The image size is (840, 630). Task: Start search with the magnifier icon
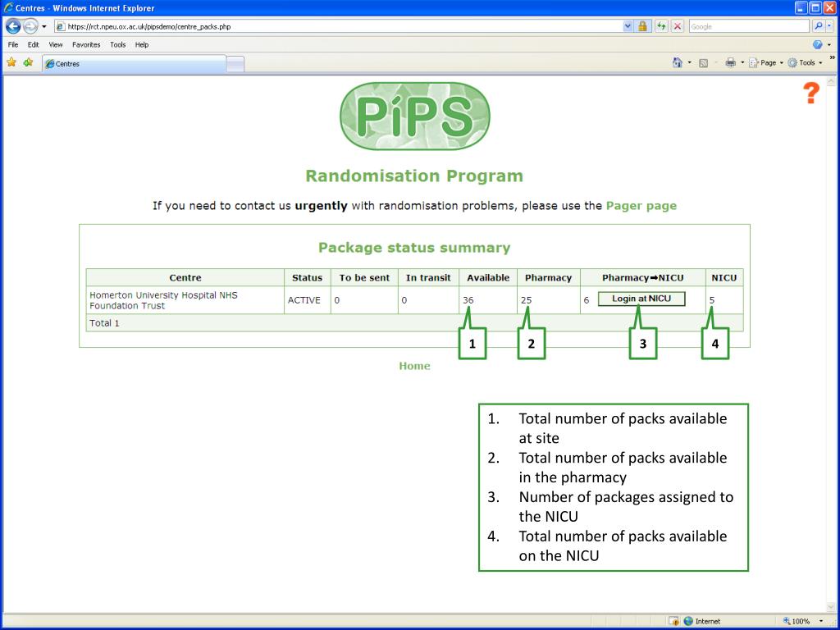tap(818, 25)
